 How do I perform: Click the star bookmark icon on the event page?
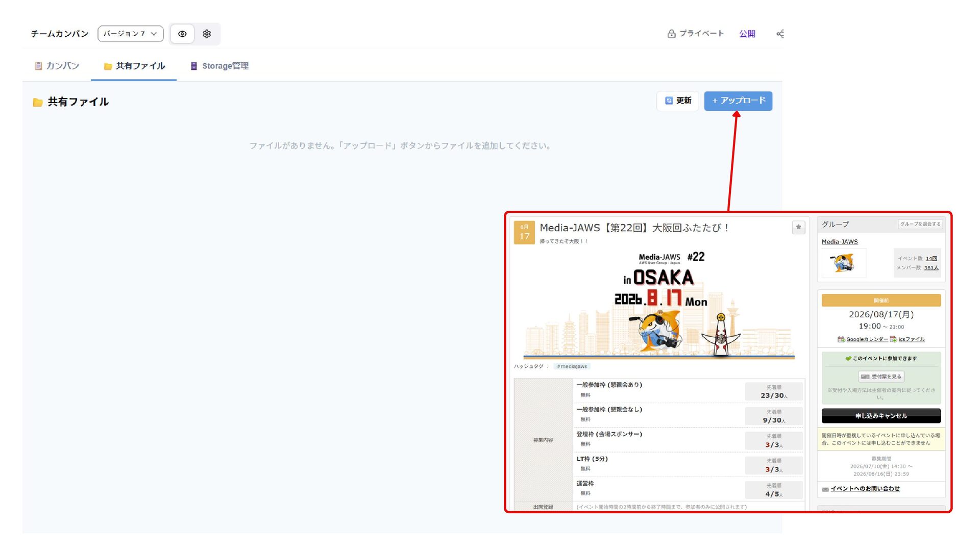click(x=798, y=228)
